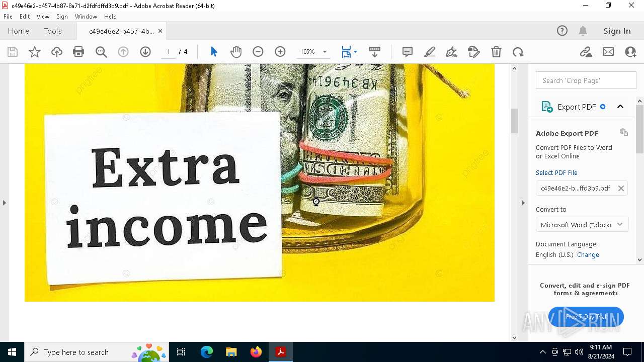The height and width of the screenshot is (362, 644).
Task: Switch to the Tools tab
Action: pyautogui.click(x=53, y=31)
